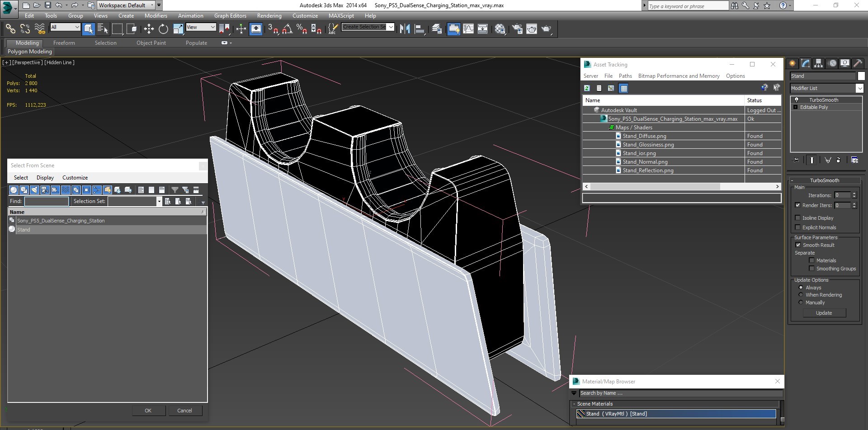Expand the Editable Poly modifier entry
The height and width of the screenshot is (430, 868).
point(796,107)
